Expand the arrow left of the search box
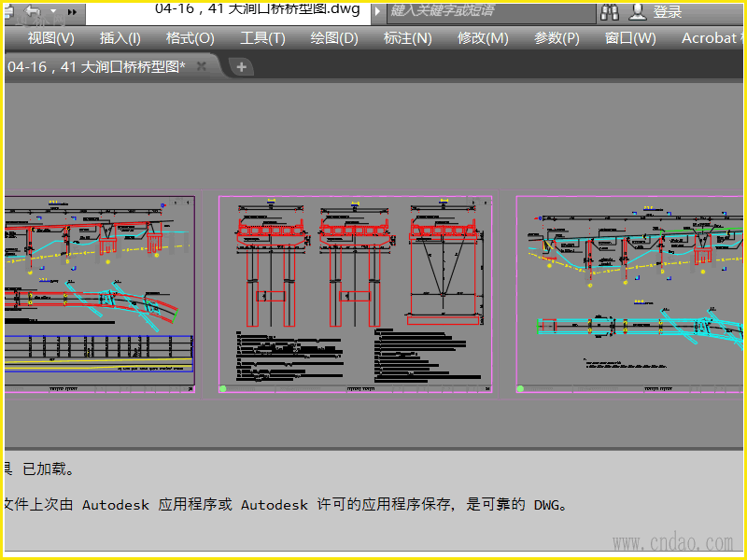The image size is (747, 560). click(x=378, y=11)
